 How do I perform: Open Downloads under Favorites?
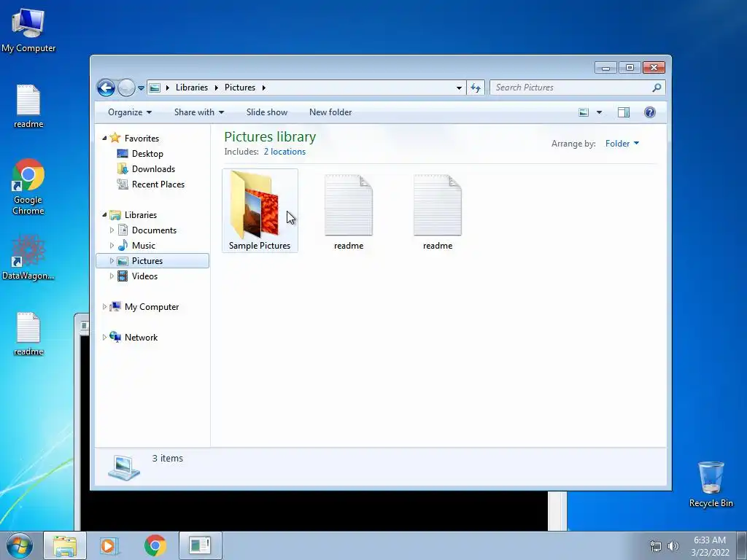[x=153, y=169]
